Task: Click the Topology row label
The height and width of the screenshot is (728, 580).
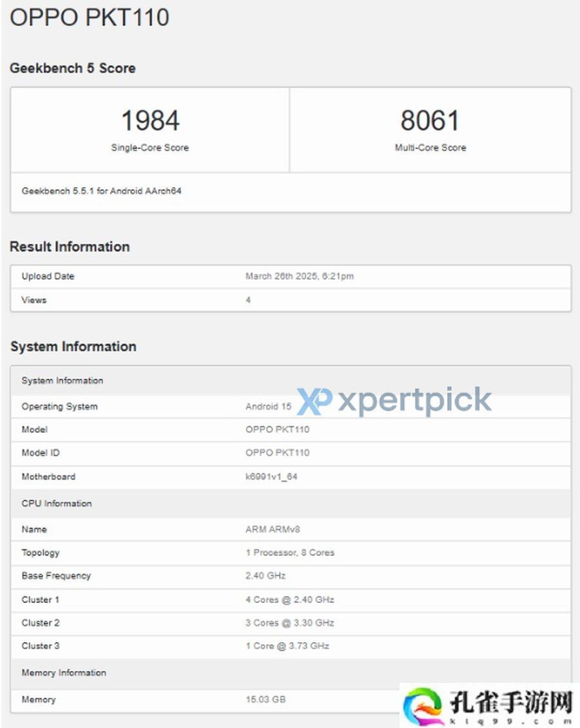Action: pyautogui.click(x=41, y=553)
